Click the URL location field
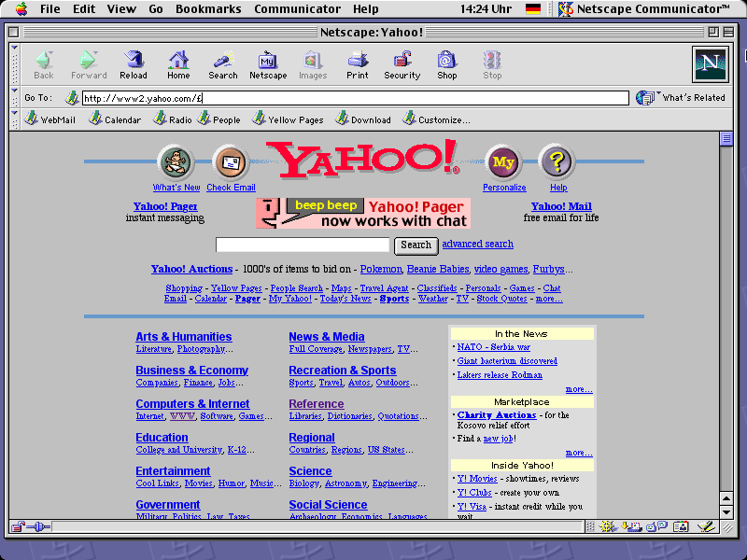The height and width of the screenshot is (560, 747). [x=356, y=98]
